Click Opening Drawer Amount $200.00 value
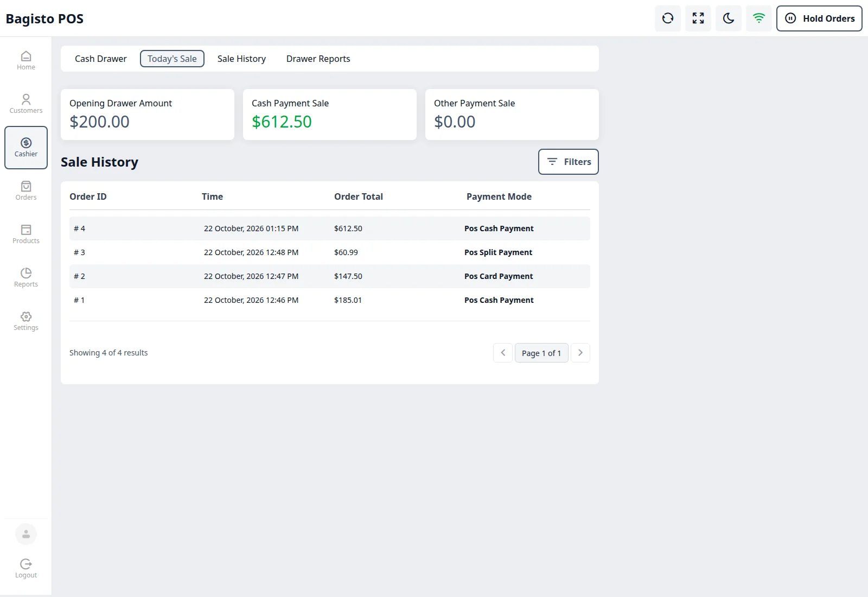Viewport: 868px width, 597px height. coord(99,122)
